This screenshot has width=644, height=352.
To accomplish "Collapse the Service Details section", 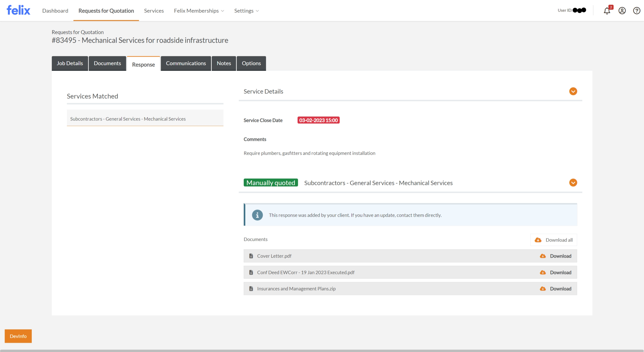I will [573, 91].
